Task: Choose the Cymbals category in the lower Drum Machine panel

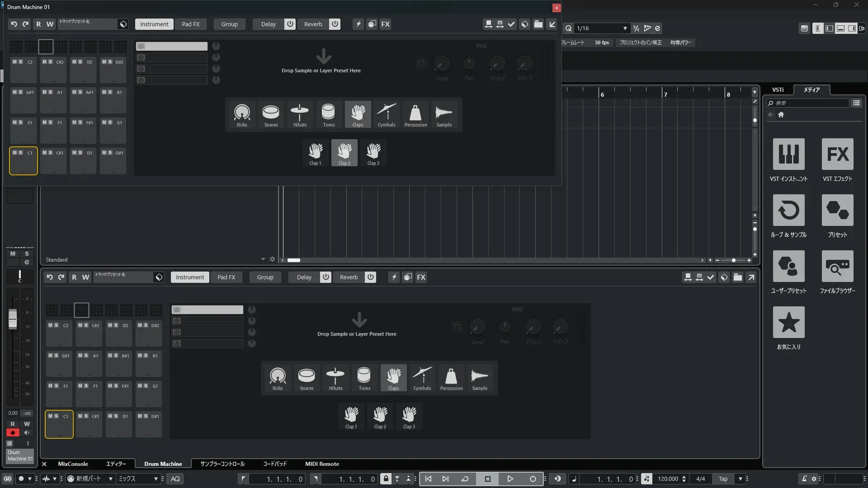Action: coord(422,378)
